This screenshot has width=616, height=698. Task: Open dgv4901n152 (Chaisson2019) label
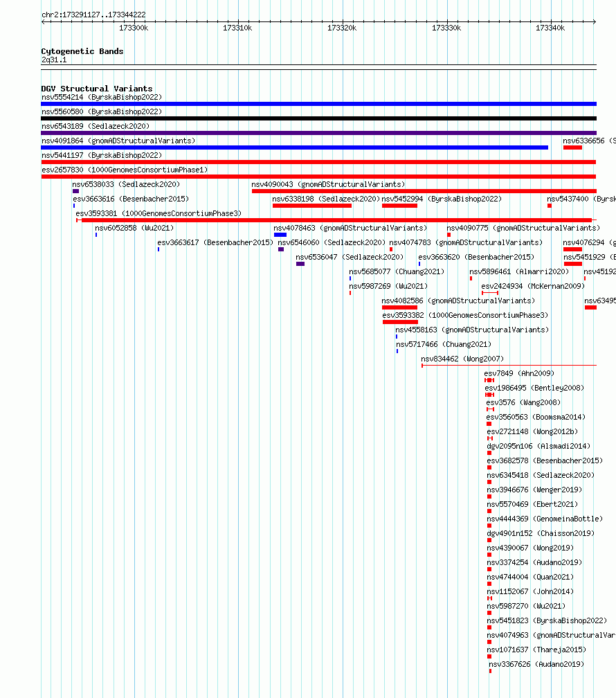click(x=541, y=533)
